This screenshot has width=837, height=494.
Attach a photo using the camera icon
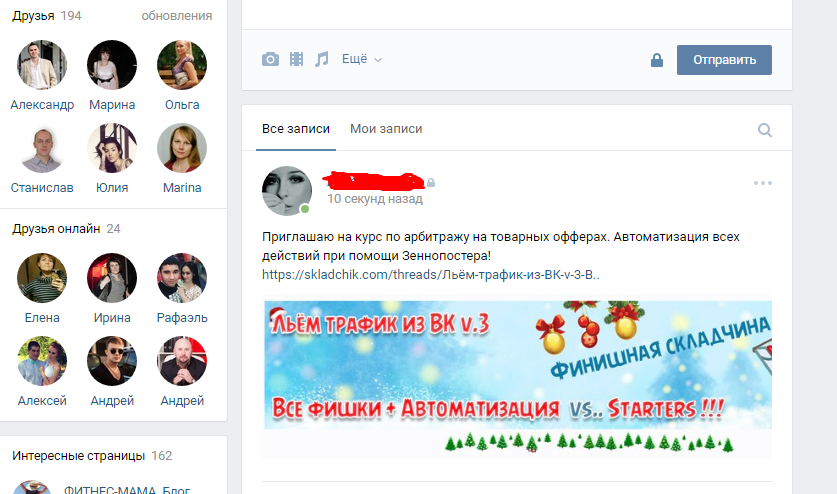point(270,59)
